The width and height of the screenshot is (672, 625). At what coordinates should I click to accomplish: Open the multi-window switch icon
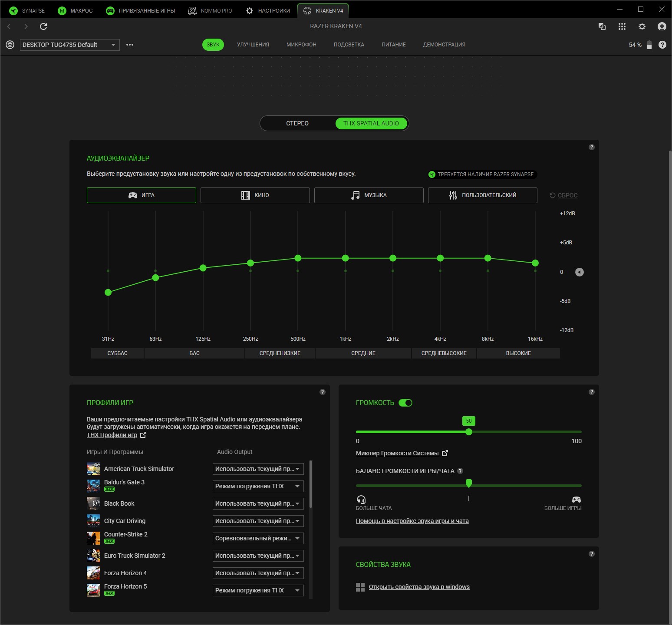coord(602,26)
